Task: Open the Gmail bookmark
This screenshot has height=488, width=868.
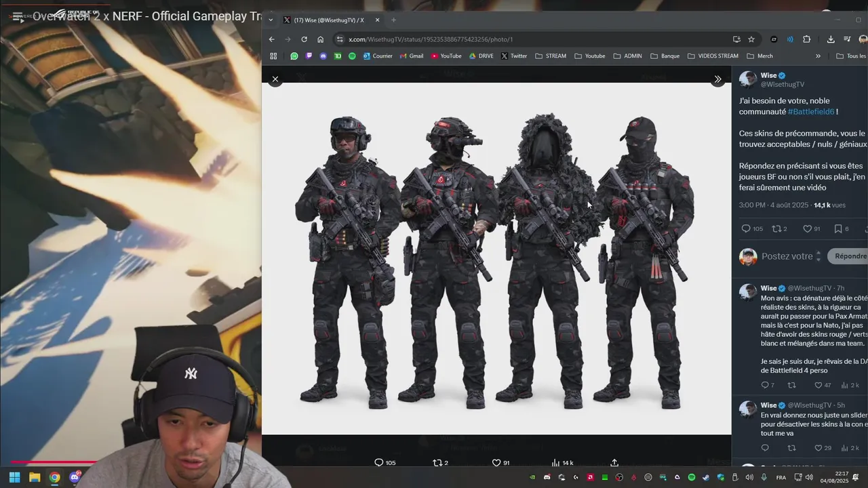Action: [412, 56]
